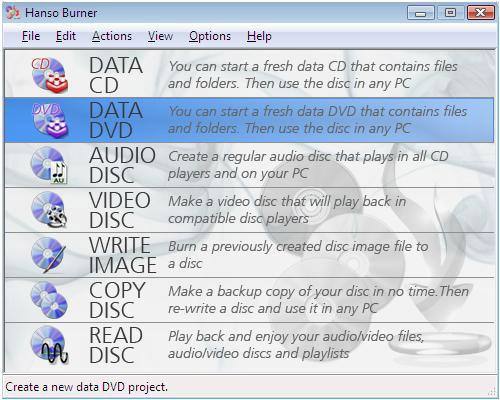Open the File menu

click(31, 36)
